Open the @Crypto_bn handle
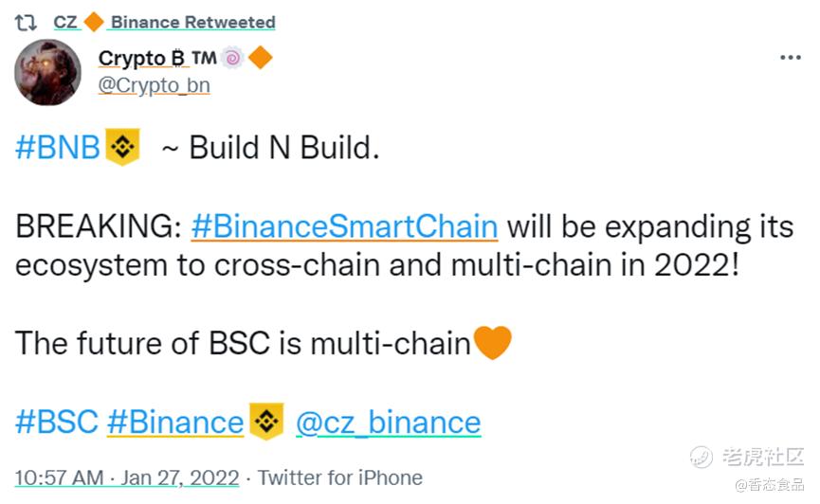This screenshot has width=820, height=504. (155, 85)
